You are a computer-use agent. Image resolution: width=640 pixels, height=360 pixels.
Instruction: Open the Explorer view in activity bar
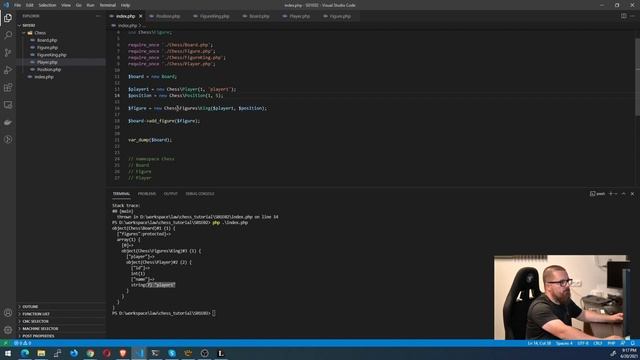point(8,18)
